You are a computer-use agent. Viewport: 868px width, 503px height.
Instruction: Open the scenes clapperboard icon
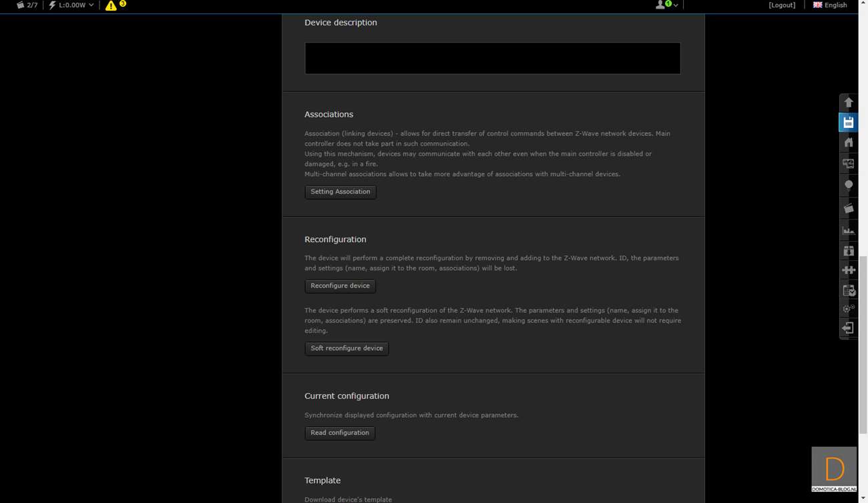click(849, 208)
